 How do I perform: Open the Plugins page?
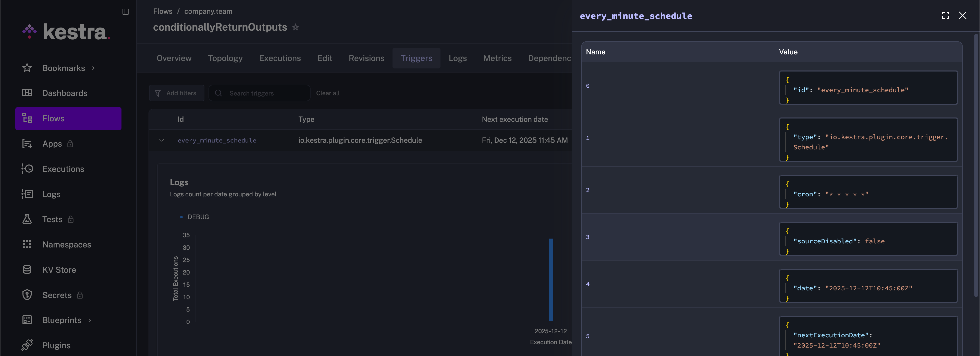pos(56,345)
